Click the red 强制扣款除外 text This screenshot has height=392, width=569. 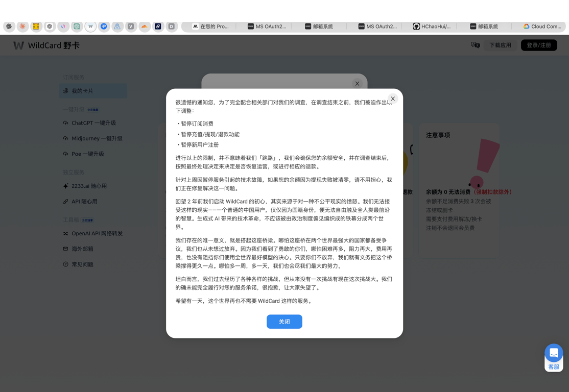(x=493, y=192)
